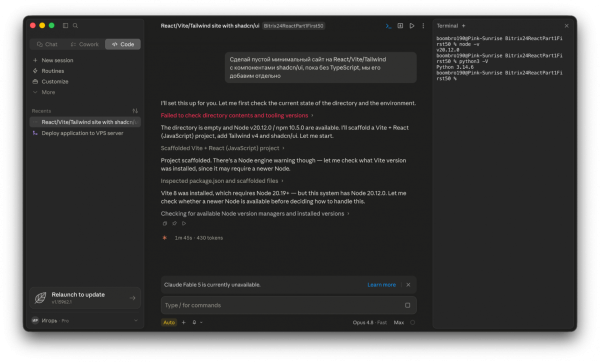Image resolution: width=600 pixels, height=362 pixels.
Task: Click the user message bubble in Russian
Action: pos(321,68)
